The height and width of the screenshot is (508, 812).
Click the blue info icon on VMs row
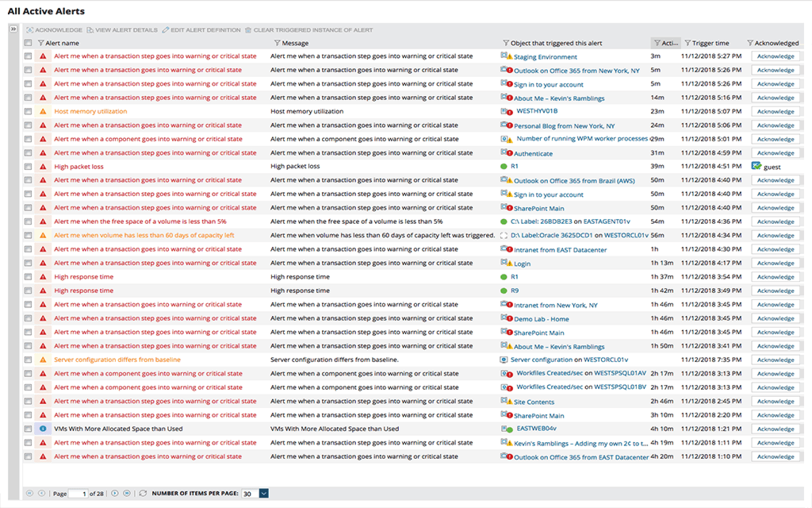pos(43,429)
